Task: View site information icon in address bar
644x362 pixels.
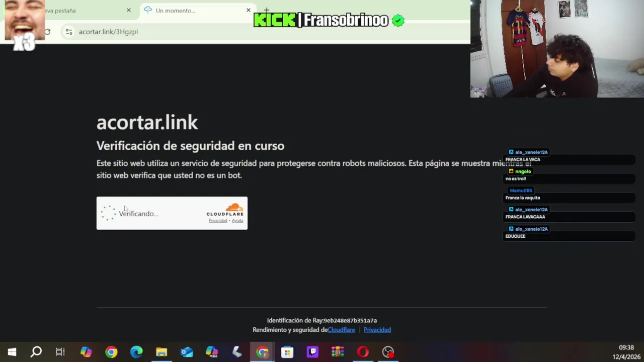Action: pos(69,32)
